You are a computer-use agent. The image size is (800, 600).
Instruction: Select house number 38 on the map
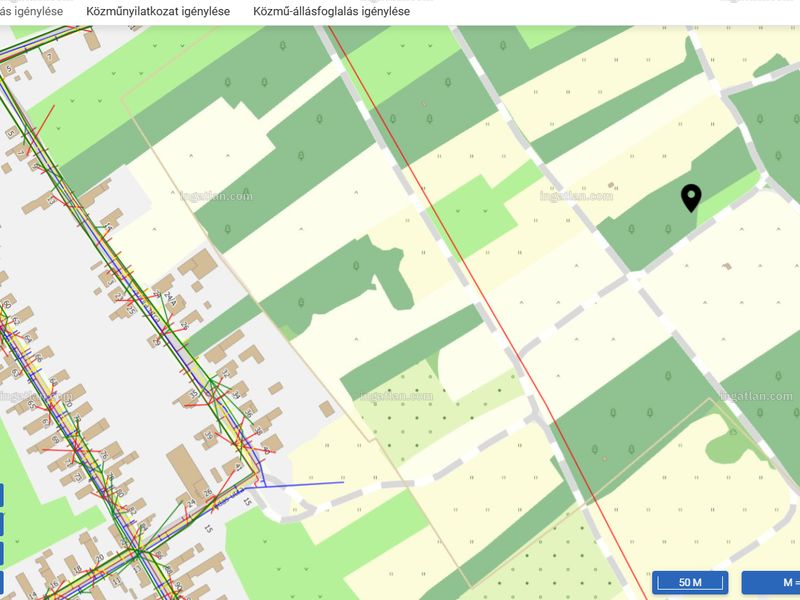click(258, 431)
